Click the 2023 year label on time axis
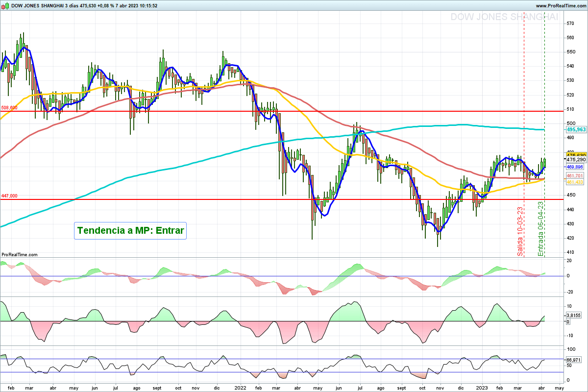588x392 pixels. (x=482, y=388)
